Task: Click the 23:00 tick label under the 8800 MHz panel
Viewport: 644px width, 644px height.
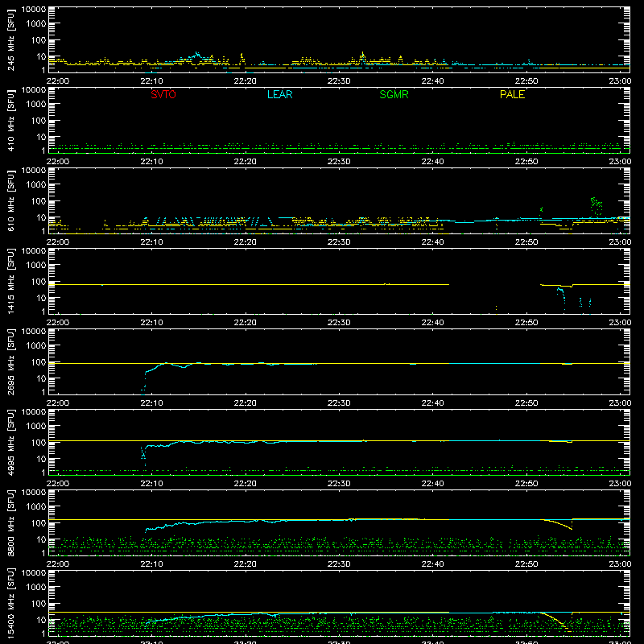Action: coord(620,564)
